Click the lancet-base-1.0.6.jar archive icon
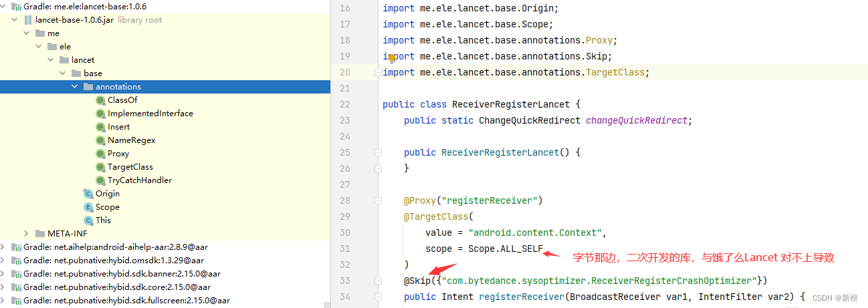Image resolution: width=868 pixels, height=308 pixels. pyautogui.click(x=28, y=20)
